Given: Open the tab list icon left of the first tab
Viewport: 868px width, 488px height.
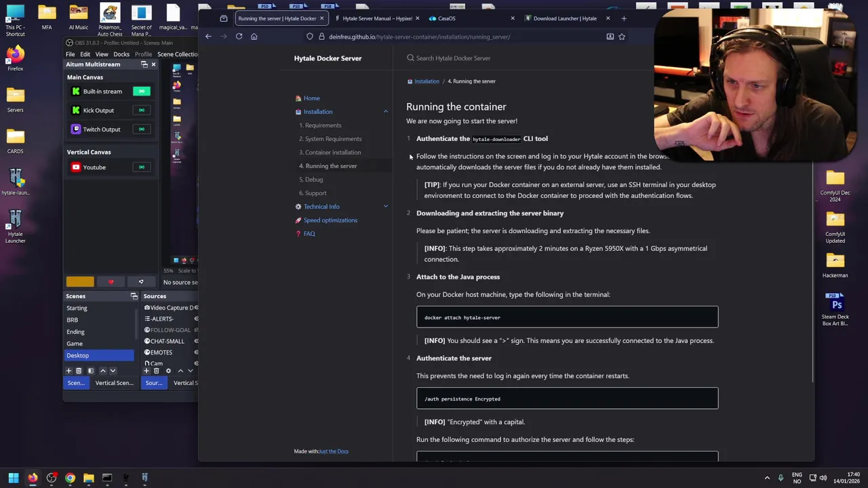Looking at the screenshot, I should coord(224,18).
